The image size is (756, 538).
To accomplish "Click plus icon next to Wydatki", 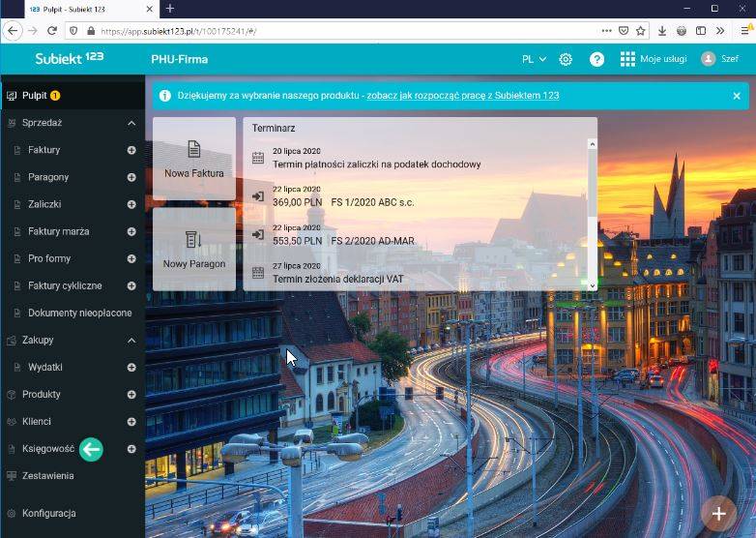I will (131, 367).
